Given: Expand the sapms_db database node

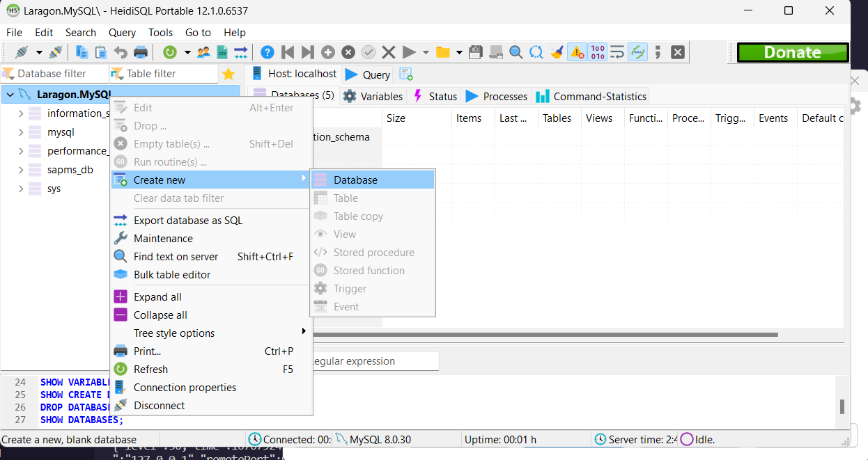Looking at the screenshot, I should coord(20,170).
